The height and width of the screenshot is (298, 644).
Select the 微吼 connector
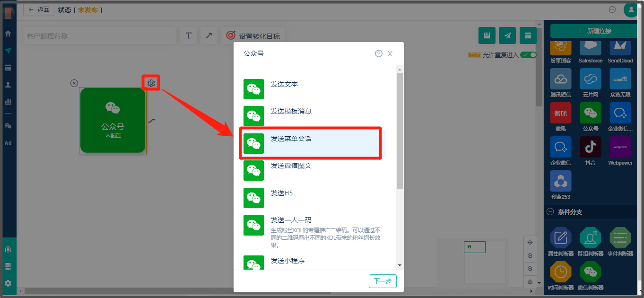[x=561, y=113]
